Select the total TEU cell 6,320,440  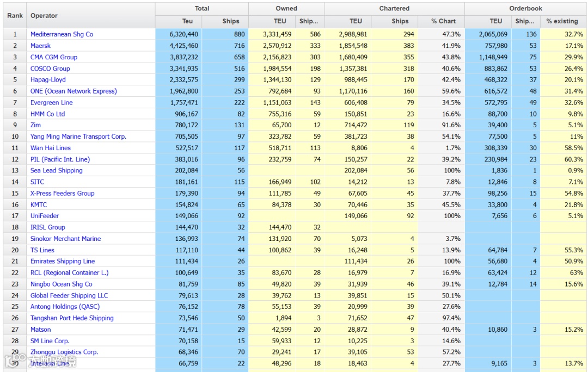pyautogui.click(x=179, y=34)
